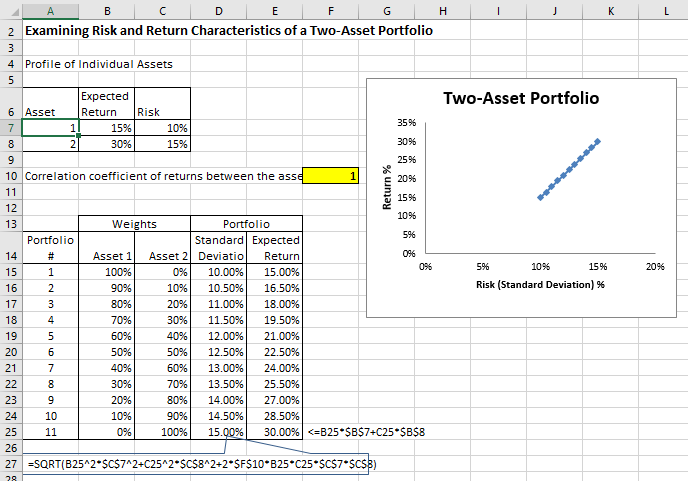
Task: Select row 10 header
Action: [x=11, y=176]
